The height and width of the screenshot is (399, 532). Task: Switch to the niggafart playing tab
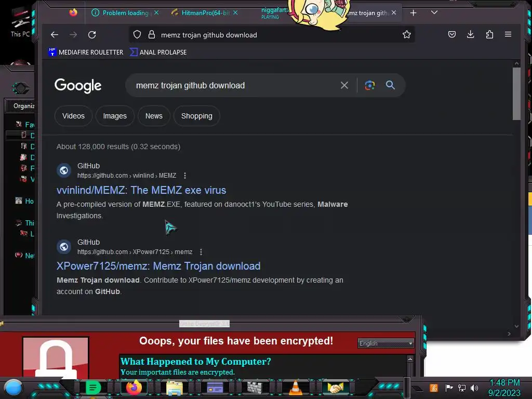point(273,13)
